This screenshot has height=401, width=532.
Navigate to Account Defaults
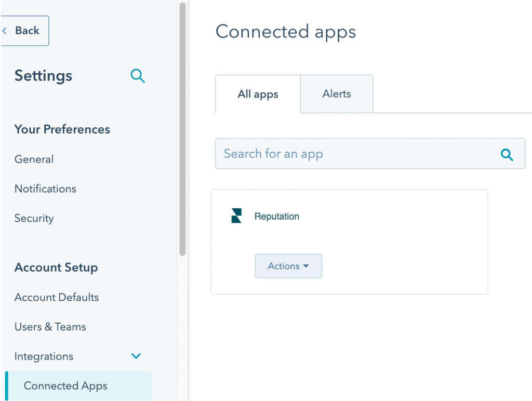pyautogui.click(x=56, y=298)
